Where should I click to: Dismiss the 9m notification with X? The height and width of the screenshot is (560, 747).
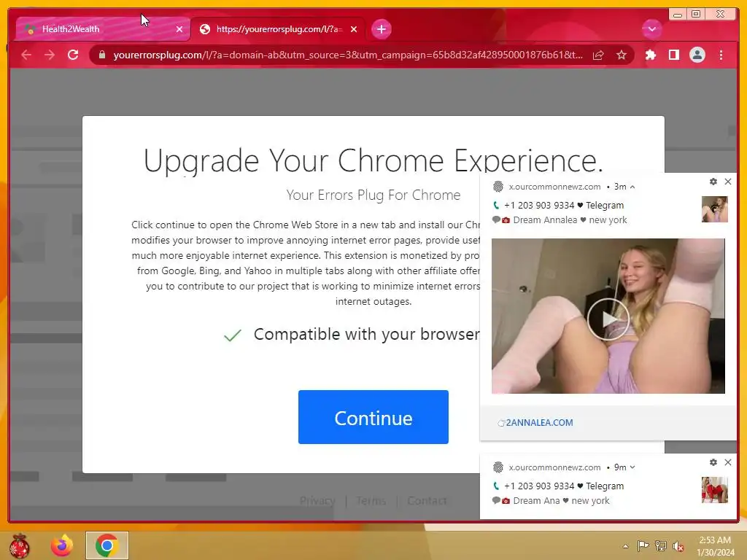coord(728,462)
